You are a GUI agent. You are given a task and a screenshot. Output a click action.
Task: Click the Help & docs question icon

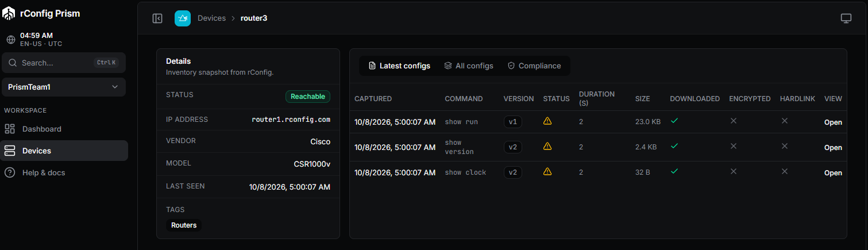point(10,172)
